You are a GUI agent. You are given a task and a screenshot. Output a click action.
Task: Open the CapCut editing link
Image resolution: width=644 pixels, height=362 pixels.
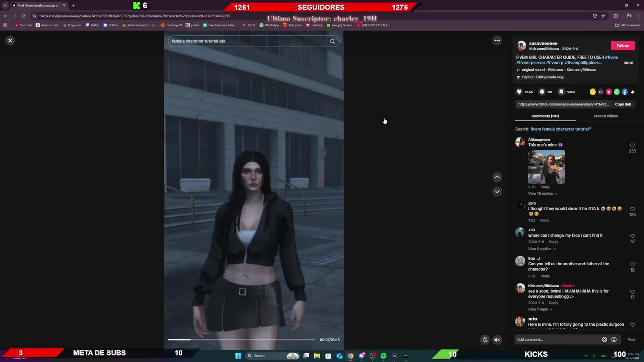coord(543,77)
